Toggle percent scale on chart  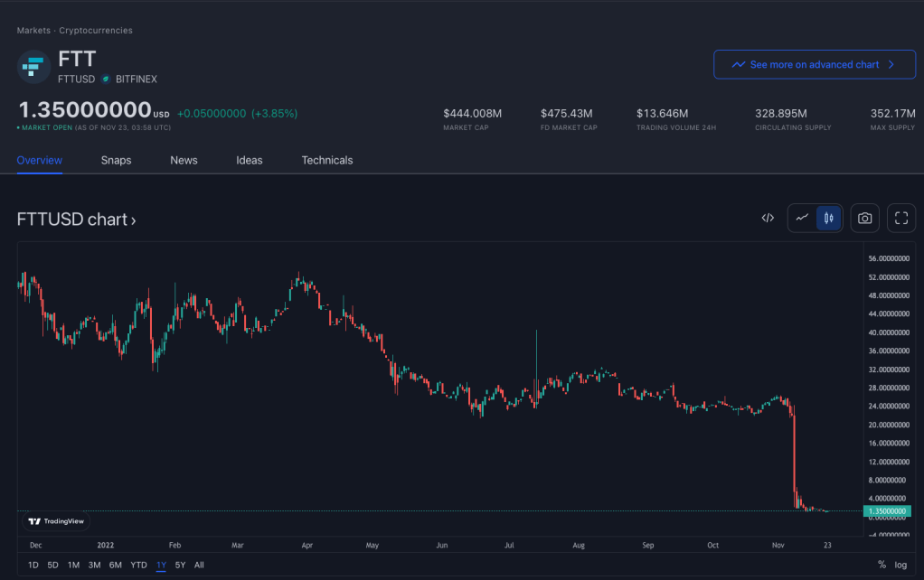[x=882, y=565]
